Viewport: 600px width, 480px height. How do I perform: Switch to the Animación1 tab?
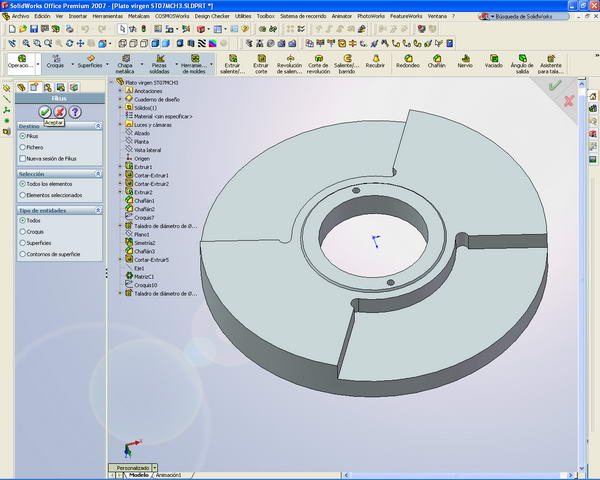168,475
